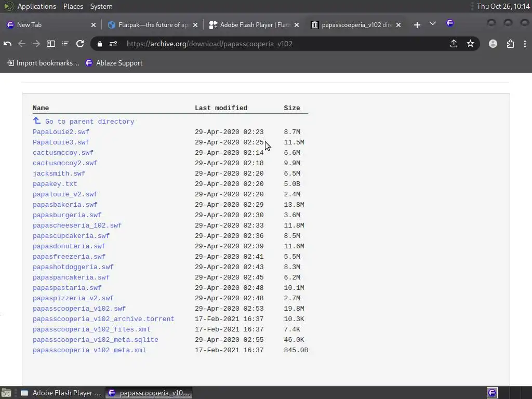Image resolution: width=532 pixels, height=399 pixels.
Task: Bookmark this page with the star
Action: coord(470,44)
